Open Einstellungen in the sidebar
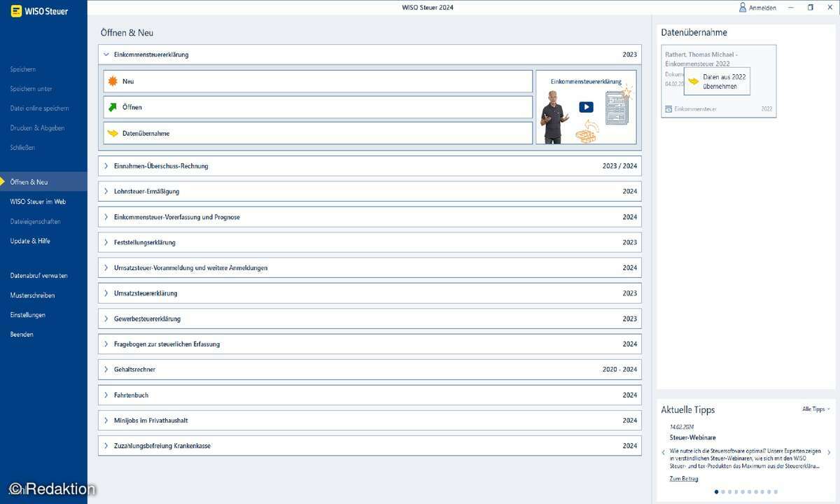Screen dimensions: 840x504 [x=27, y=315]
